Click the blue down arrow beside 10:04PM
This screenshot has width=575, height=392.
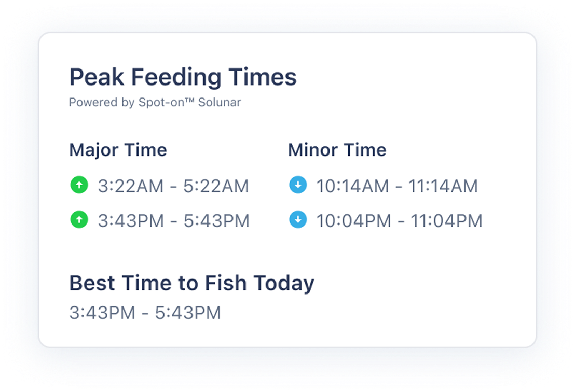pos(298,220)
